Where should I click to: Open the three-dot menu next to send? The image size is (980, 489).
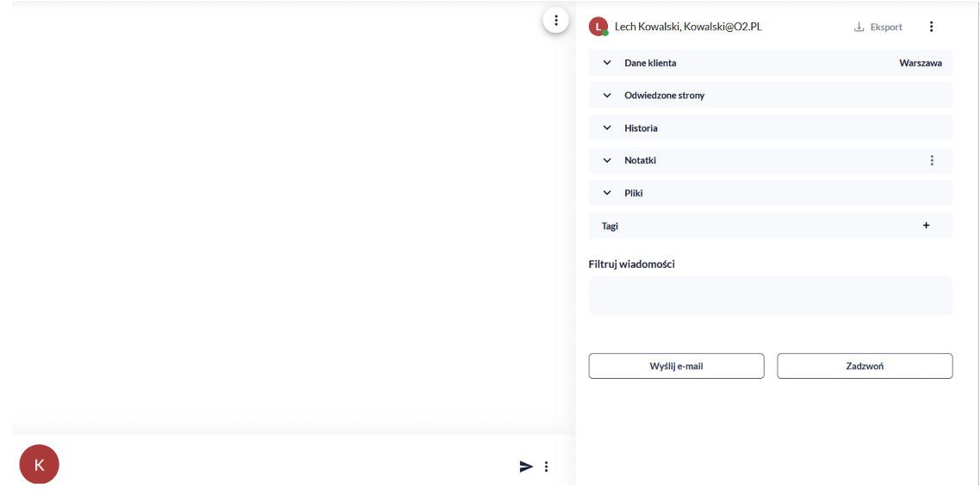tap(546, 467)
